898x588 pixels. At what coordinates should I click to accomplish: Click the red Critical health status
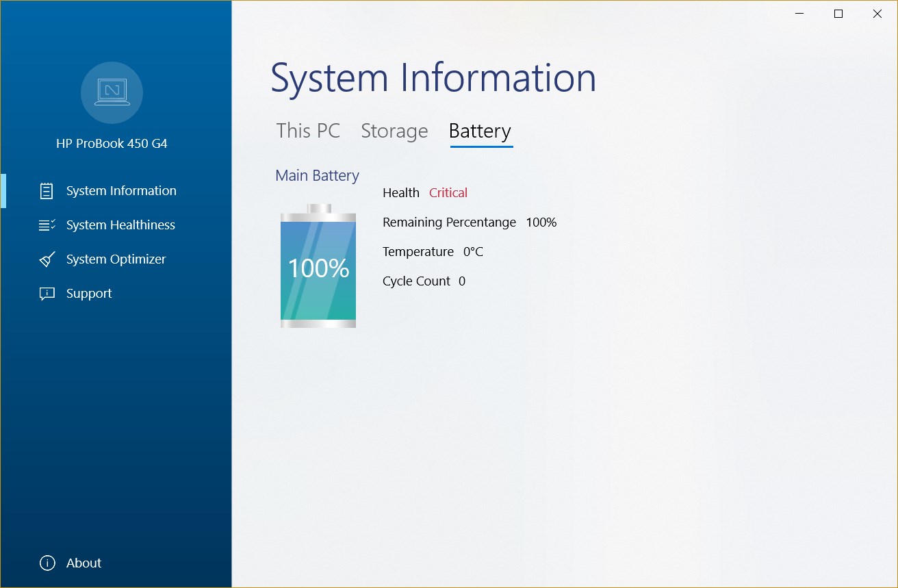(448, 193)
